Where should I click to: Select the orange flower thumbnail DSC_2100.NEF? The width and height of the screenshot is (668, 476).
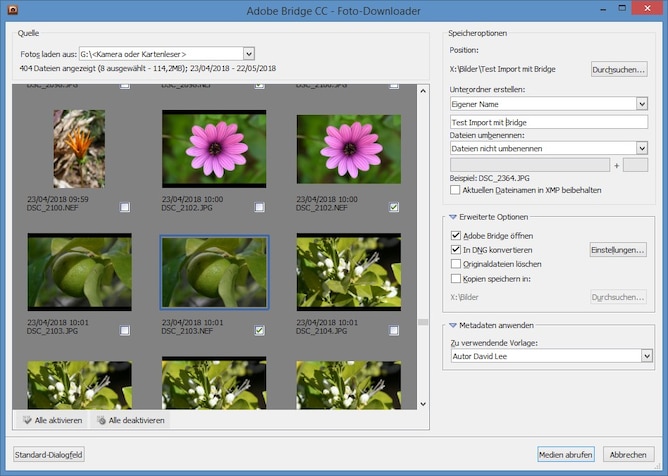[x=79, y=148]
